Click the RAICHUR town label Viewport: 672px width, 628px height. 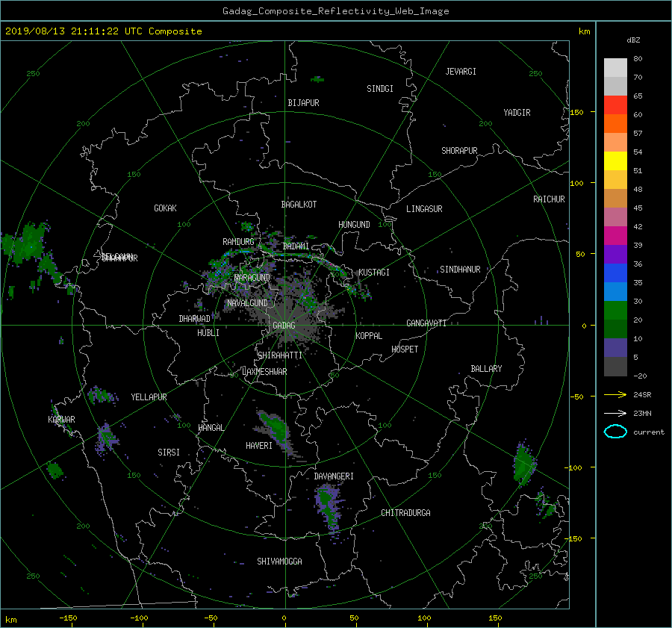[549, 199]
